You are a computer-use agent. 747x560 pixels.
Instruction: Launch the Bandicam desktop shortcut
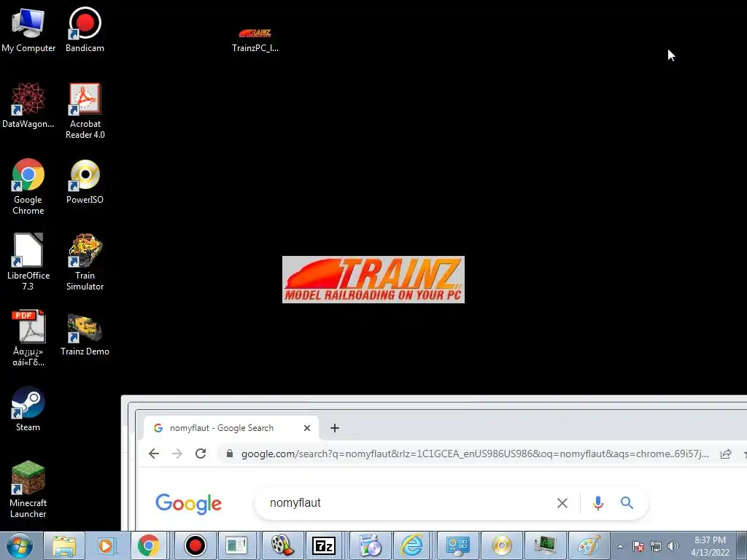[x=85, y=29]
